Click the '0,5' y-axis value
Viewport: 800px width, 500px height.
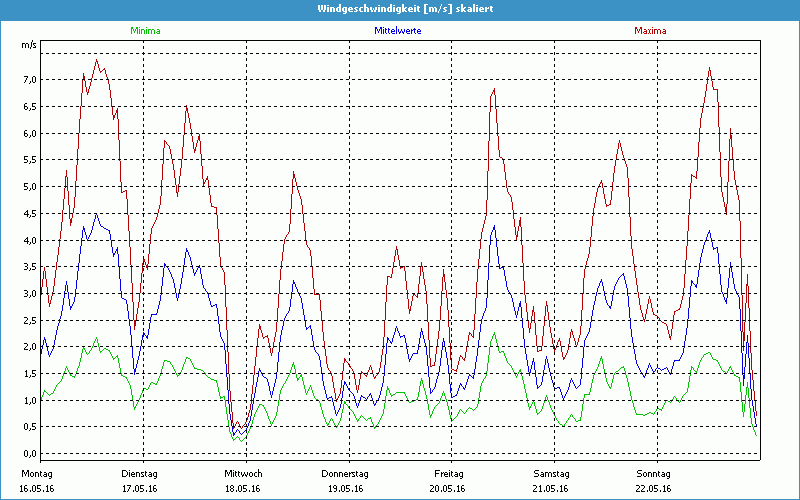tap(29, 427)
